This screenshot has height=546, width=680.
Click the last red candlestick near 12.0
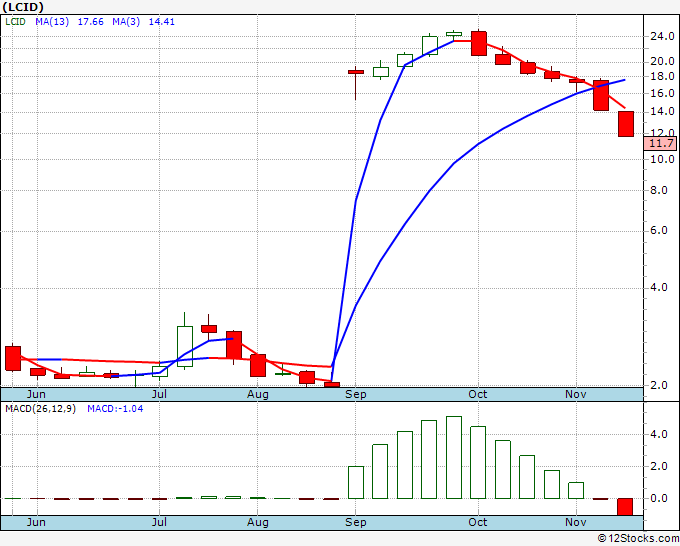(x=626, y=124)
